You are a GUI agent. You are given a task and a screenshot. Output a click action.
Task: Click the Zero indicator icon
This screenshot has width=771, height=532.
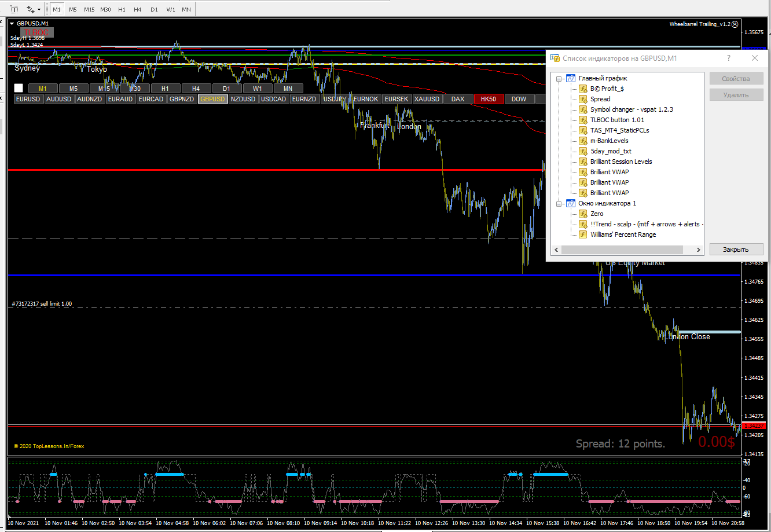tap(583, 214)
